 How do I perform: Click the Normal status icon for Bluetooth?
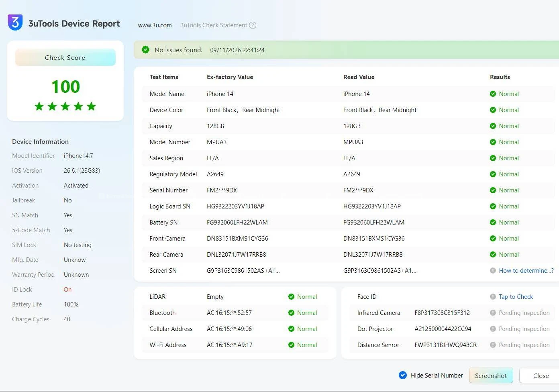point(291,313)
